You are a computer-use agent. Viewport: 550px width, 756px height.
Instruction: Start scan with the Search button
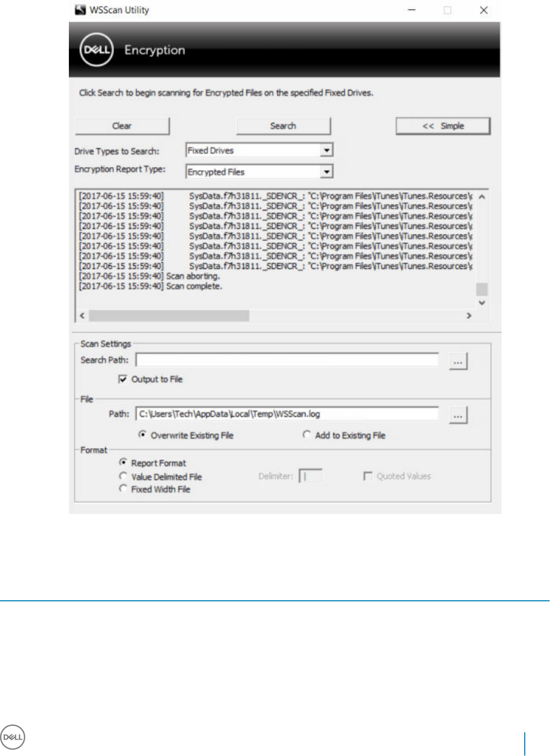coord(283,126)
